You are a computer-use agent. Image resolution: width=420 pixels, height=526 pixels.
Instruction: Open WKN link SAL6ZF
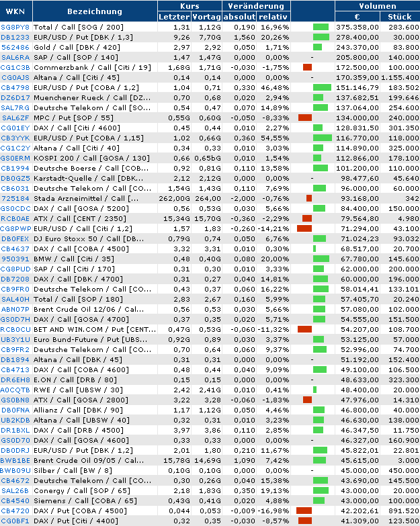15,118
